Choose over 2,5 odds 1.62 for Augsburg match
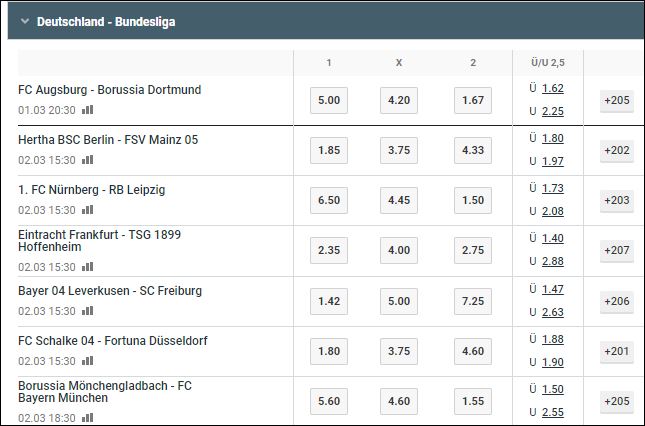The image size is (645, 426). (552, 88)
